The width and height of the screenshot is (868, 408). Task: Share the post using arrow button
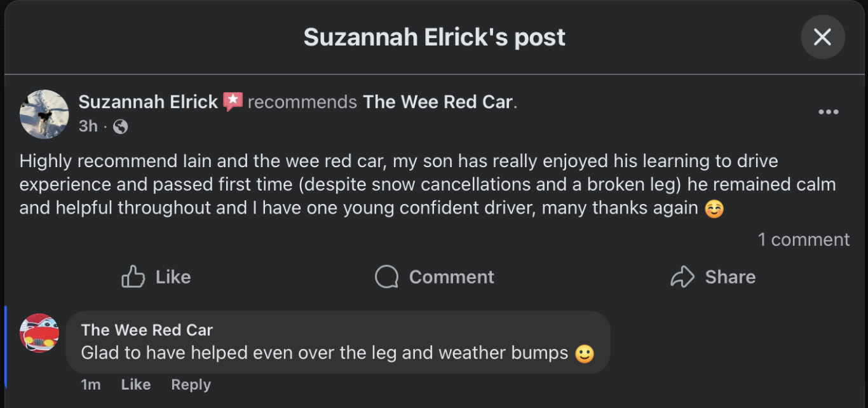click(x=713, y=277)
